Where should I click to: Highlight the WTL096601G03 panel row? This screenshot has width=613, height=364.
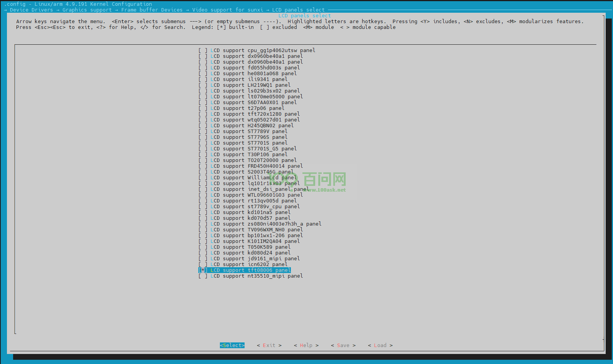coord(257,195)
